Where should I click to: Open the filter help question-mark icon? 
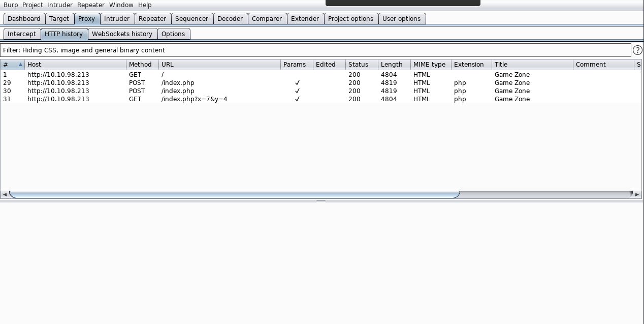pos(637,50)
